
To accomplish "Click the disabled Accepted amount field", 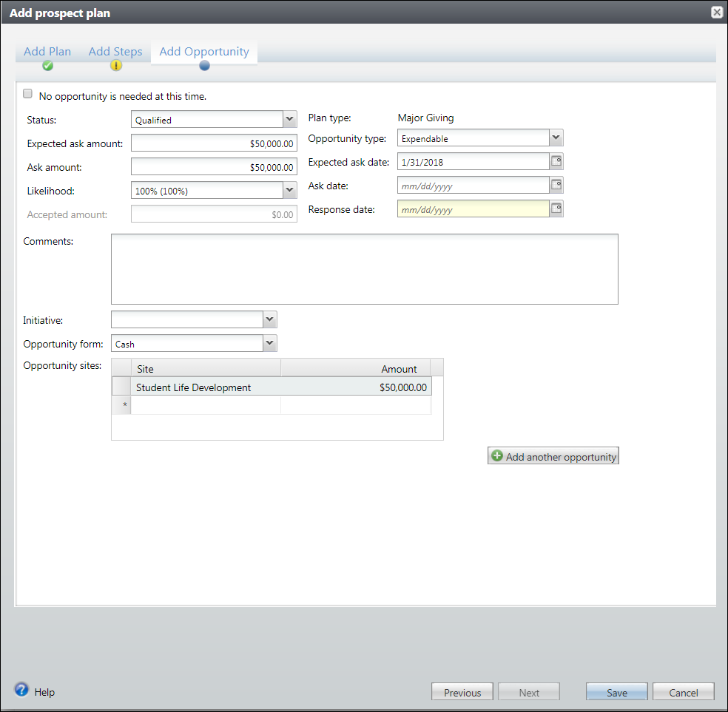I will tap(214, 214).
